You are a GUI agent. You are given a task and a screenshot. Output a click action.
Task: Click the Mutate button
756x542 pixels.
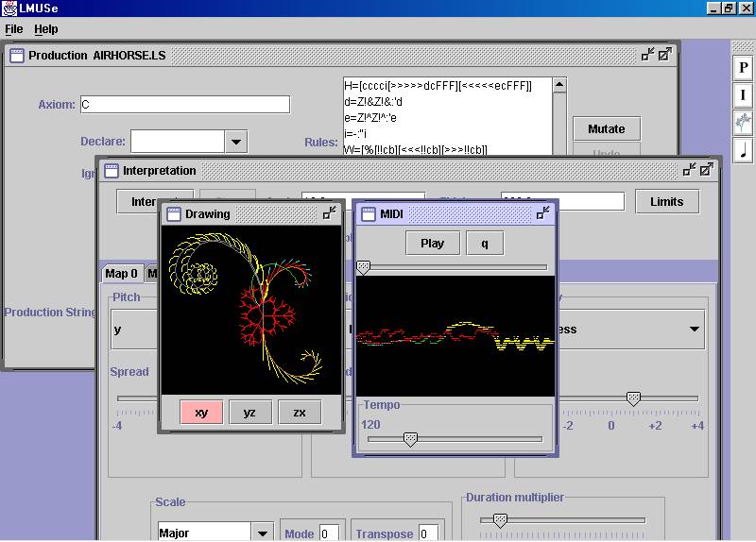606,128
